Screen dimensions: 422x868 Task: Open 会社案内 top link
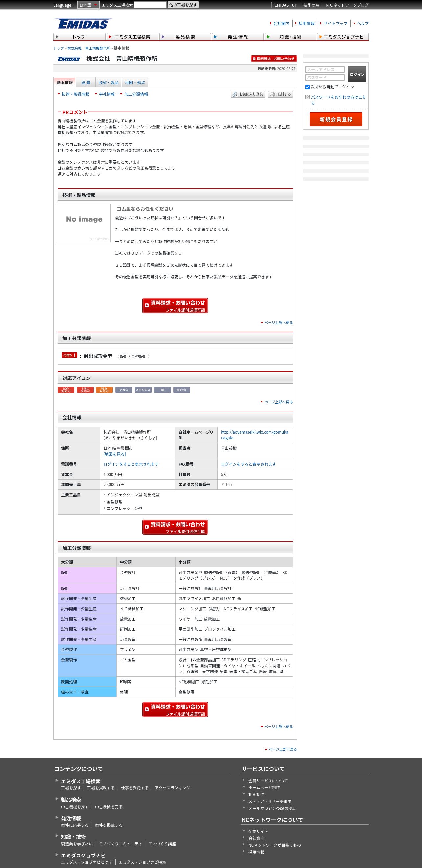click(x=281, y=24)
